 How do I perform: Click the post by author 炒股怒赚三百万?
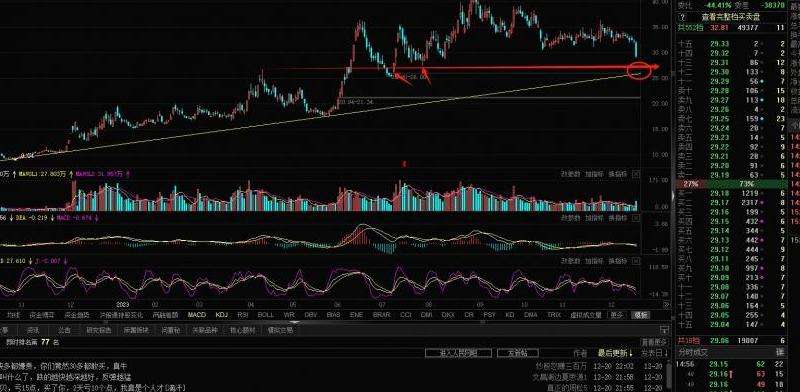561,366
